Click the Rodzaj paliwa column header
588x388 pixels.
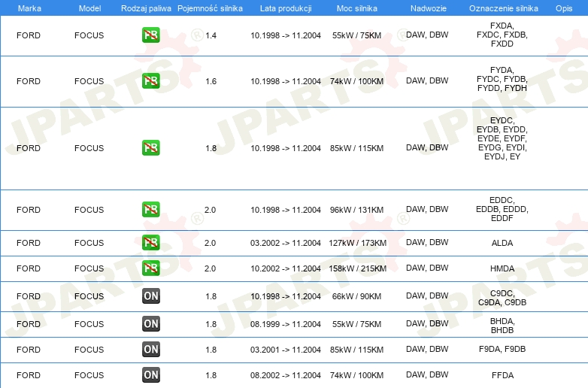pyautogui.click(x=147, y=8)
